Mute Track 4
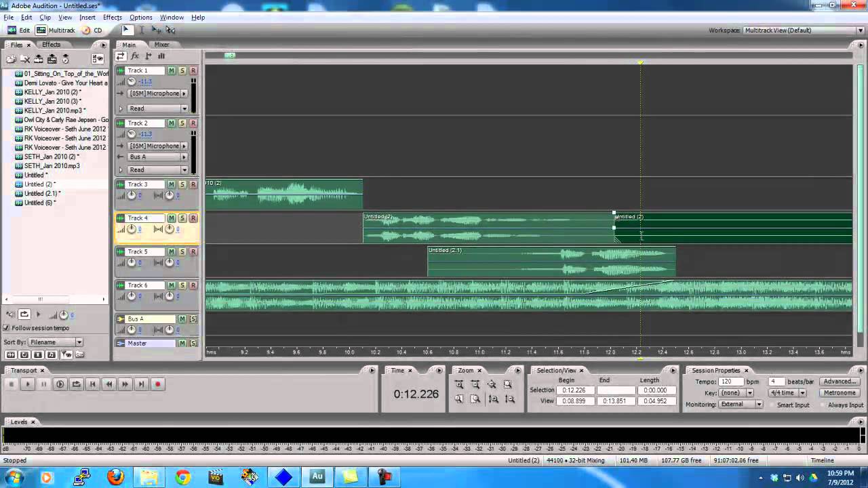This screenshot has height=488, width=868. pos(172,218)
